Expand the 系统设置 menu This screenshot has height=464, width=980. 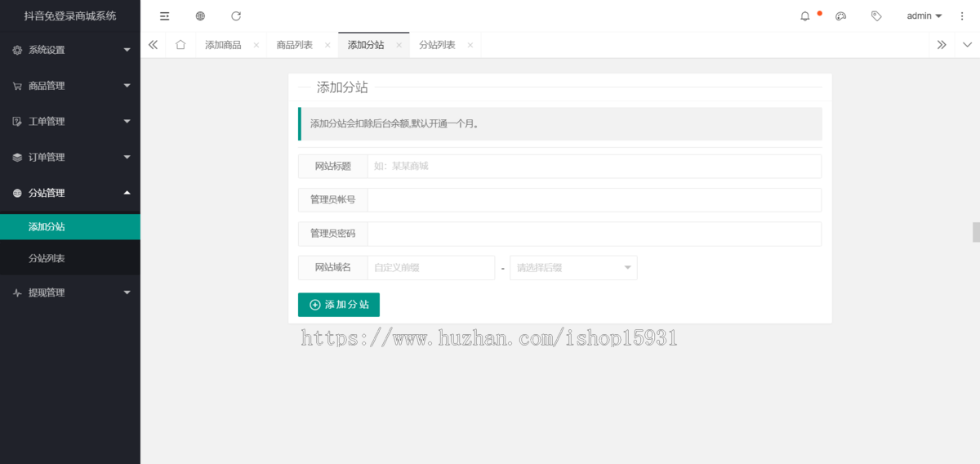point(127,50)
